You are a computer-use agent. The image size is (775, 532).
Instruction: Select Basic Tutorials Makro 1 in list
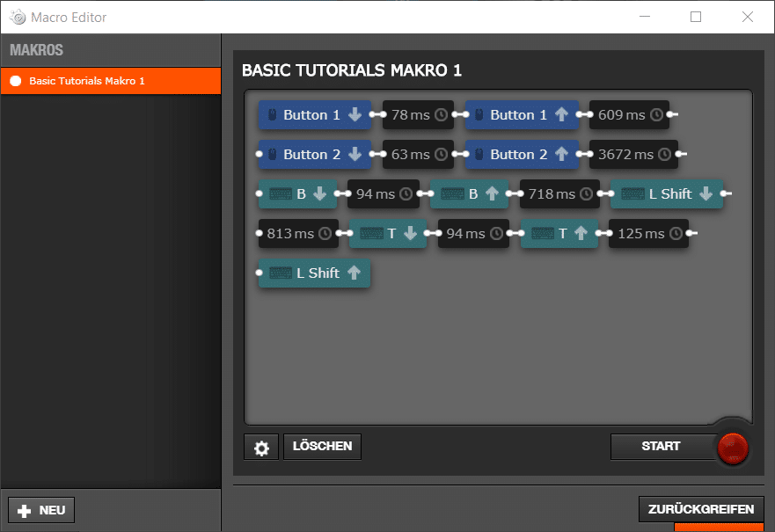(110, 81)
